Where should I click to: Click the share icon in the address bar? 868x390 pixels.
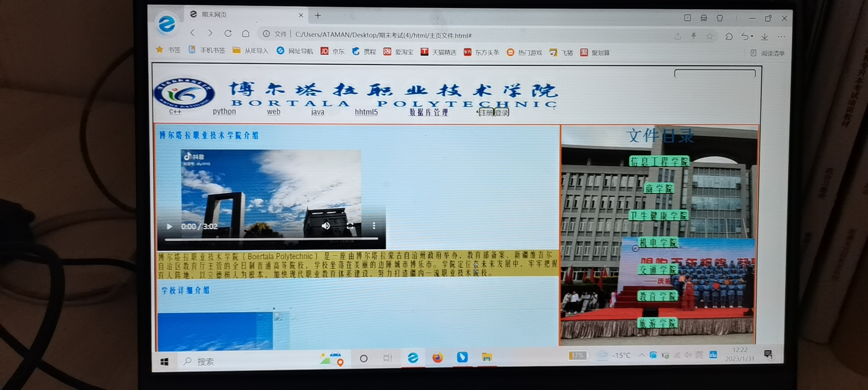pyautogui.click(x=678, y=36)
